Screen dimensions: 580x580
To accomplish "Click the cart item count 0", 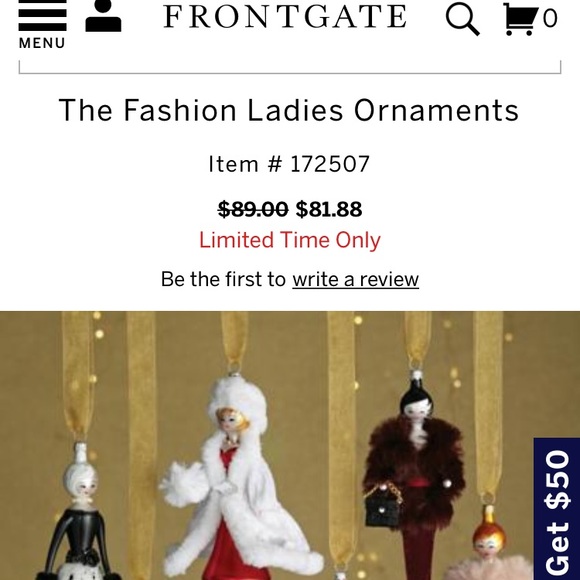I will point(550,18).
